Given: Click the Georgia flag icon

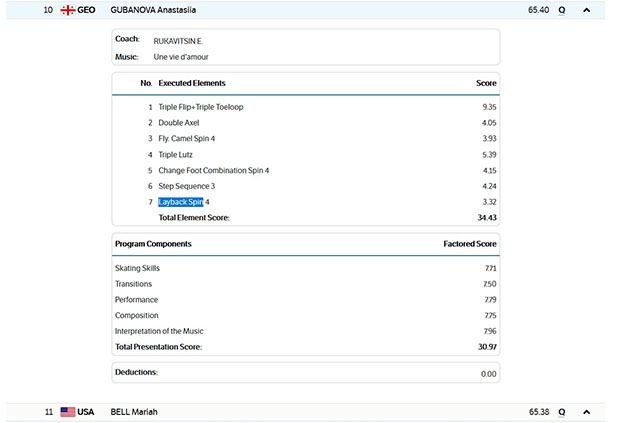Looking at the screenshot, I should click(x=67, y=10).
